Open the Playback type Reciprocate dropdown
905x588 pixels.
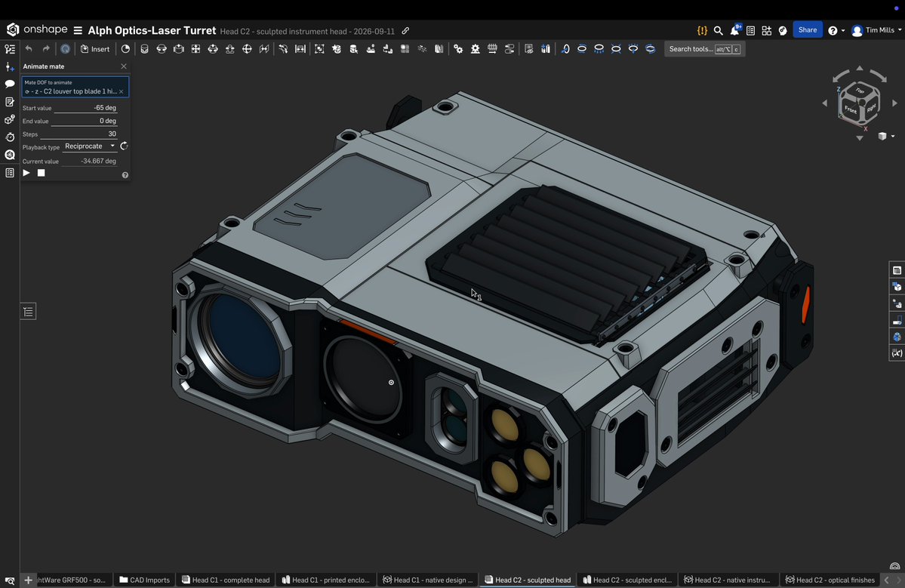coord(90,146)
